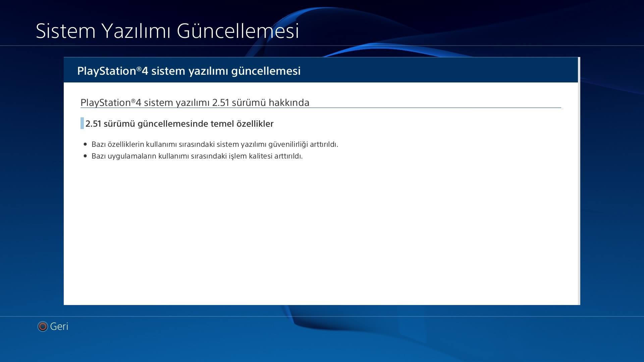Viewport: 644px width, 362px height.
Task: Click the first bullet point dot
Action: coord(85,144)
